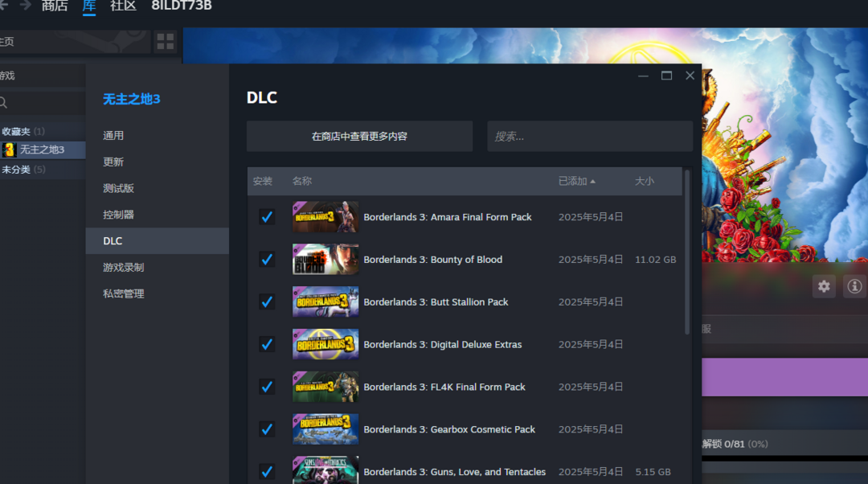Toggle Guns, Love, and Tentacles checkbox
This screenshot has width=868, height=484.
point(267,472)
